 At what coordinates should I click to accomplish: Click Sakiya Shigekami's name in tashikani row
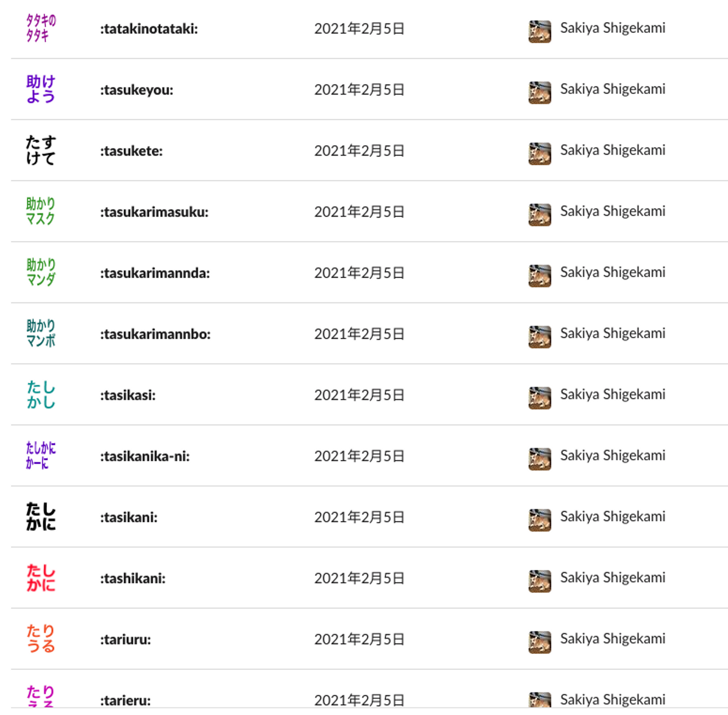pos(612,577)
